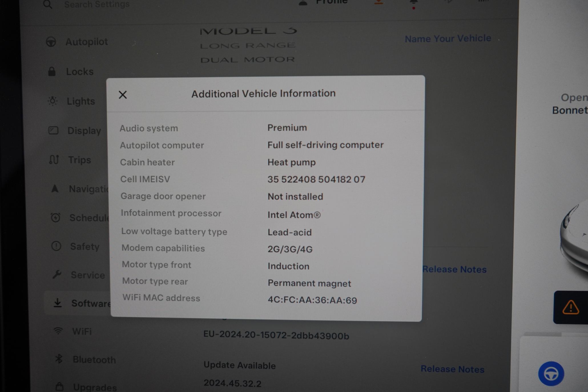Screen dimensions: 588x392
Task: Select the Locks padlock icon
Action: 52,71
